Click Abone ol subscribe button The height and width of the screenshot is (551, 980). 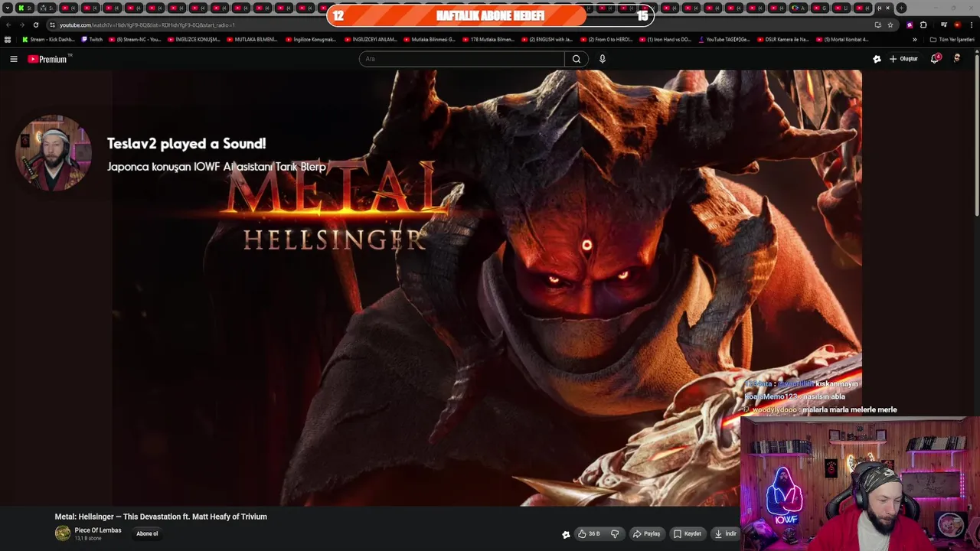pyautogui.click(x=147, y=533)
